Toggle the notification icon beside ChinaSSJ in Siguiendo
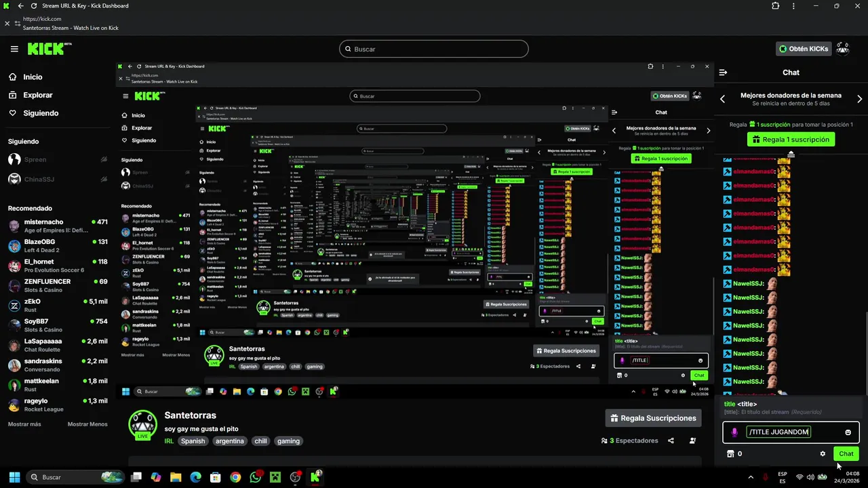This screenshot has width=868, height=488. 104,180
